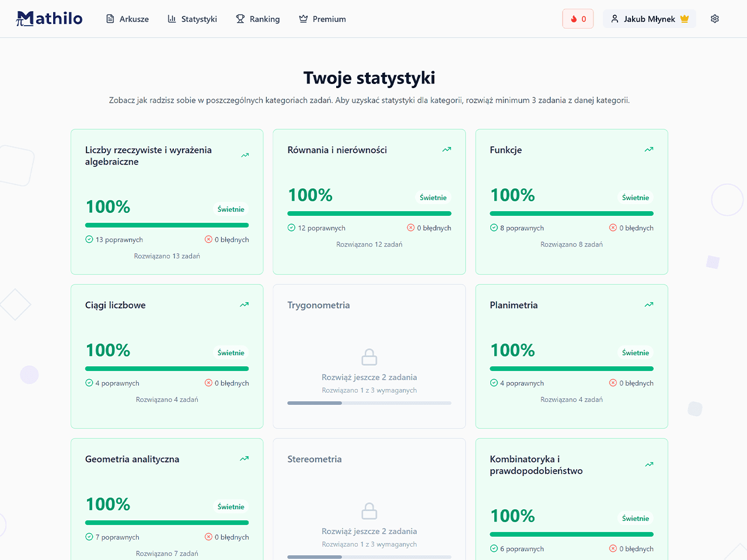Viewport: 747px width, 560px height.
Task: Click the crown icon beside Jakub Młynek
Action: pos(683,19)
